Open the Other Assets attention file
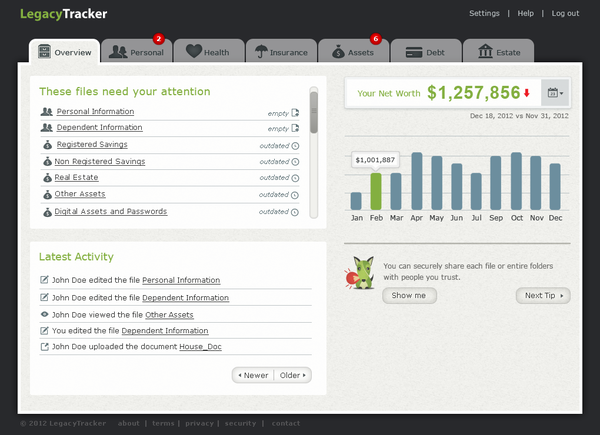Image resolution: width=600 pixels, height=435 pixels. tap(80, 194)
